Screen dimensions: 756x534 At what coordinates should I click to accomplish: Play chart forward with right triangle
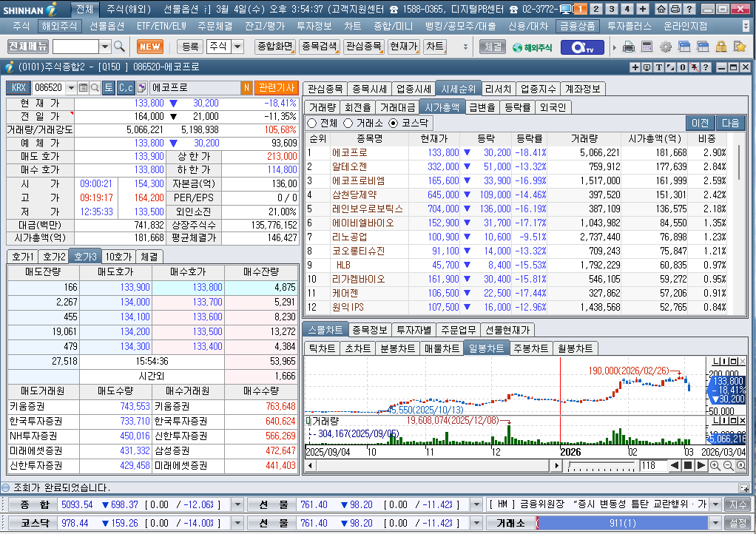click(x=701, y=465)
